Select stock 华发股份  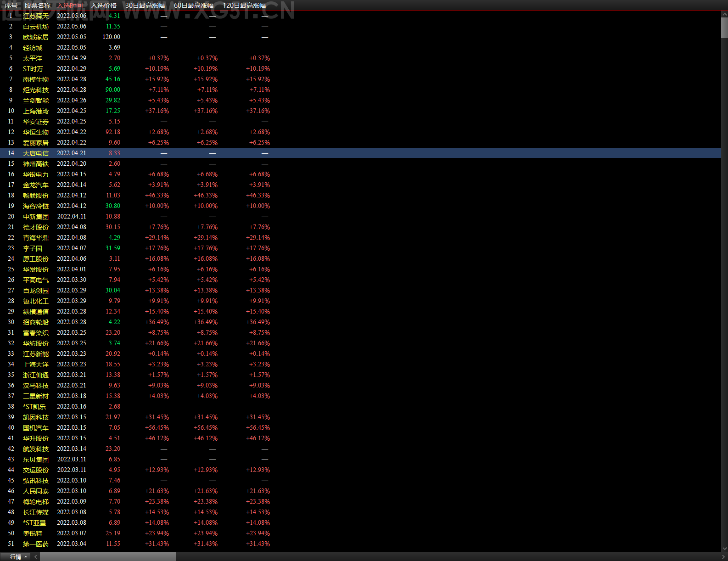pos(36,269)
